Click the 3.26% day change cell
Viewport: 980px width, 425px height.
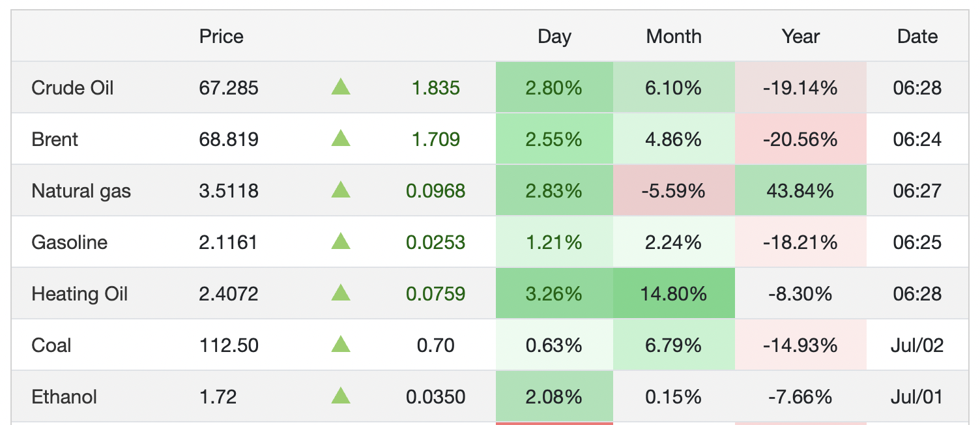[555, 293]
